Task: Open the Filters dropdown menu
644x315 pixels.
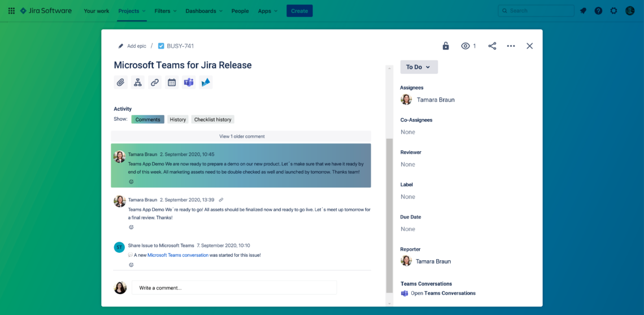Action: (166, 11)
